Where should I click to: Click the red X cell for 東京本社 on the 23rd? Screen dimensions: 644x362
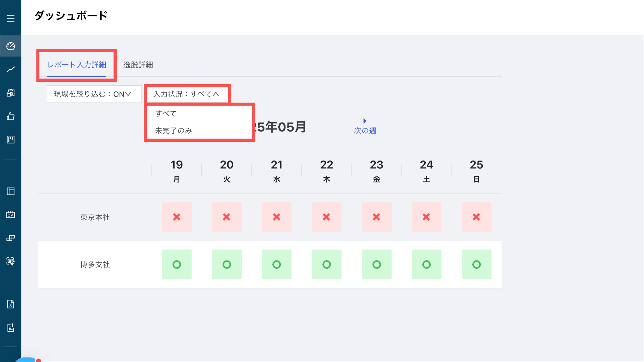(376, 217)
